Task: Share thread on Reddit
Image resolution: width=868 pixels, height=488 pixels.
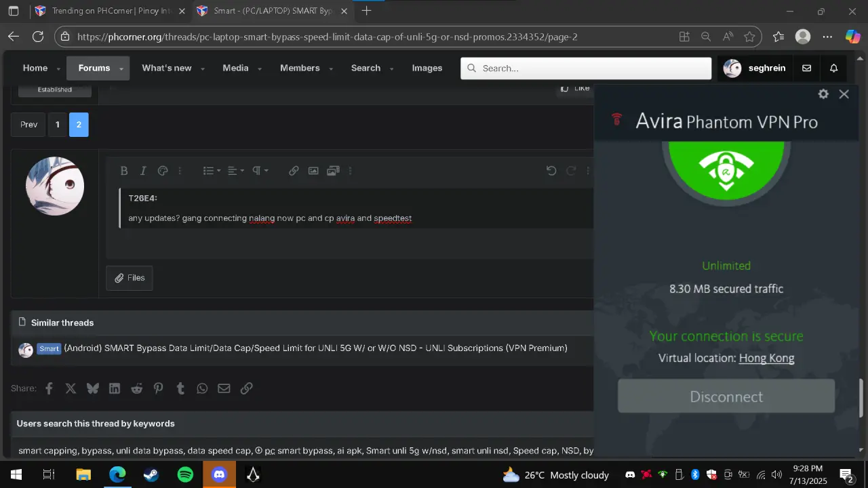Action: [x=136, y=388]
